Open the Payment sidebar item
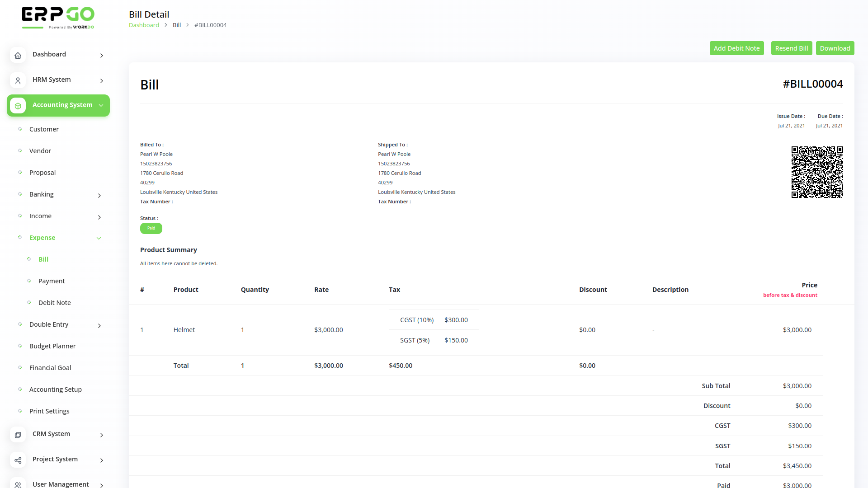Viewport: 868px width, 488px height. click(x=52, y=281)
